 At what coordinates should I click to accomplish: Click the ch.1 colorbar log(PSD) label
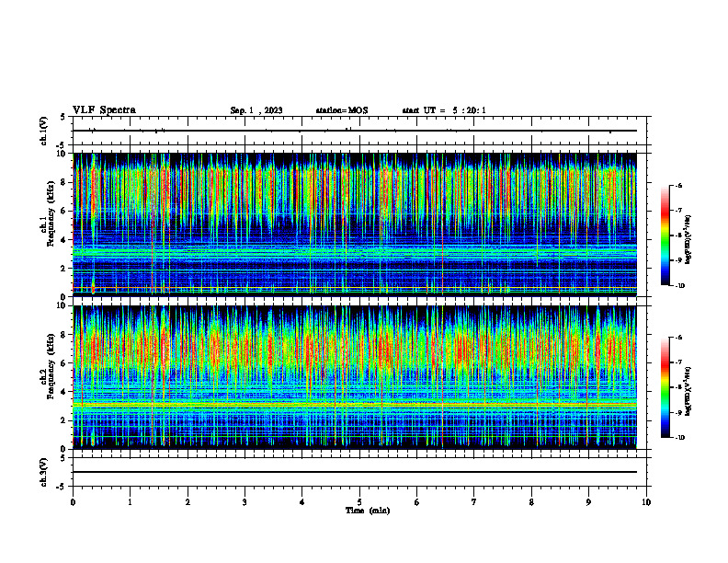(x=688, y=239)
